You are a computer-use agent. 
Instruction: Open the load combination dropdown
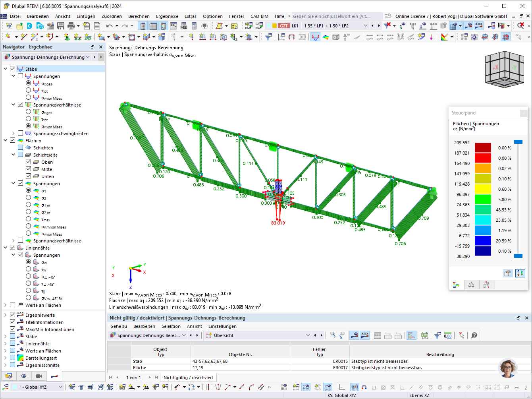click(x=366, y=26)
